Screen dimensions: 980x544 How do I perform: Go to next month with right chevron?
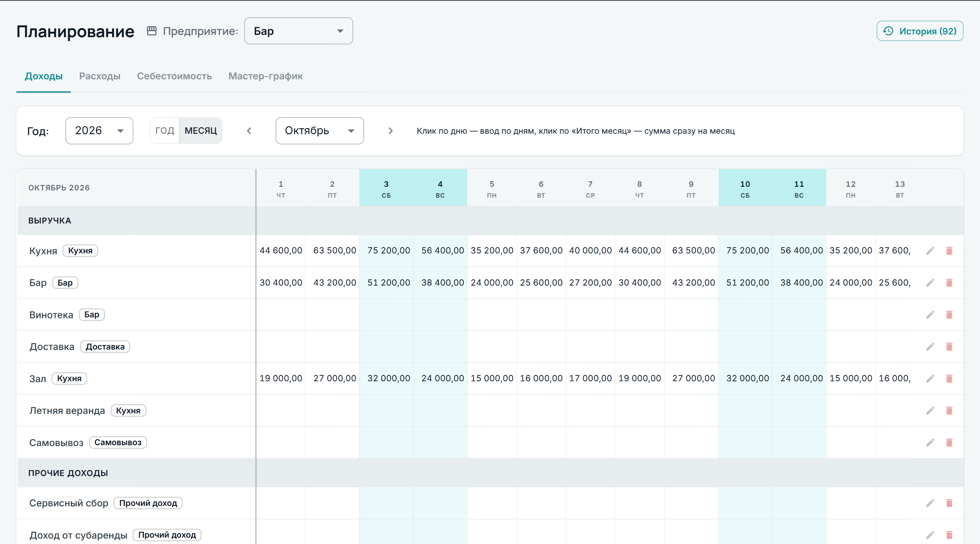[391, 131]
